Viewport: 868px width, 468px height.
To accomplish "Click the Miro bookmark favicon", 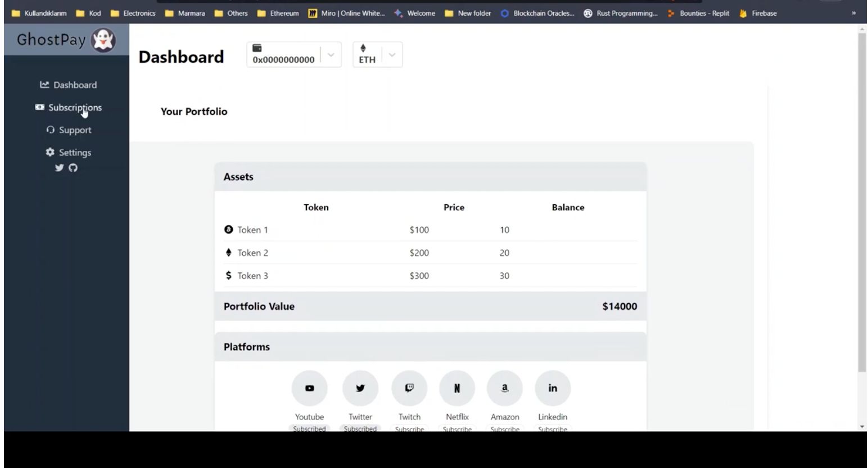I will (313, 13).
